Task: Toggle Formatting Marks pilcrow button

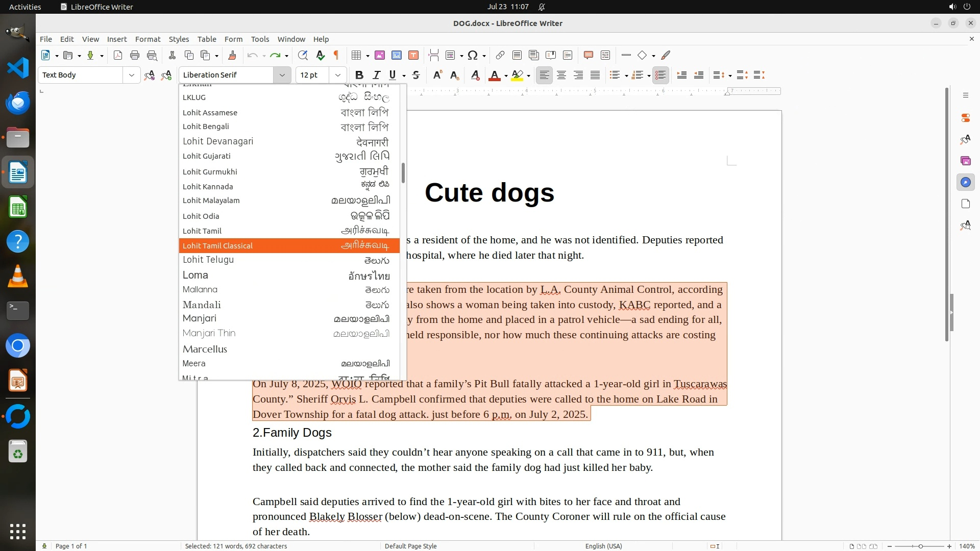Action: 336,56
